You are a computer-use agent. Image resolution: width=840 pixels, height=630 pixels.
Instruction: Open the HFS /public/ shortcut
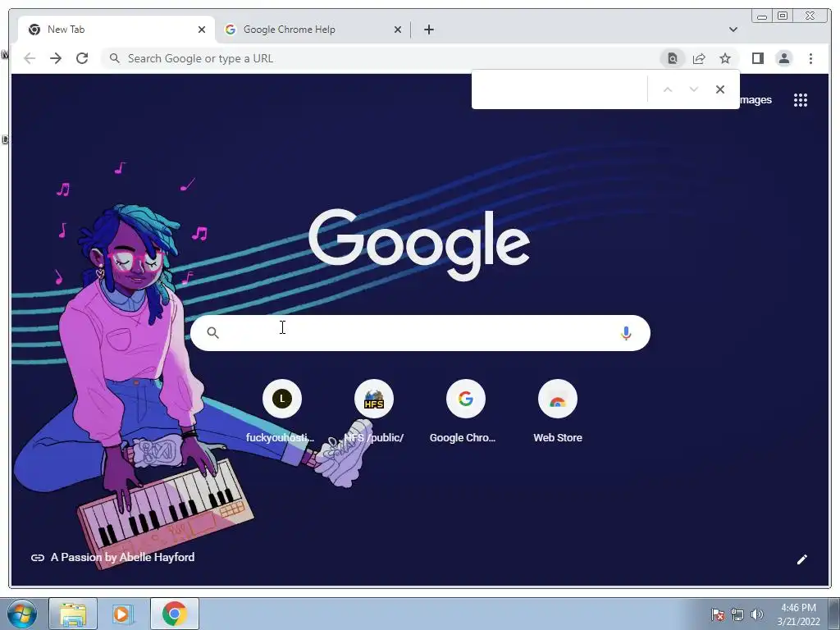pos(374,411)
